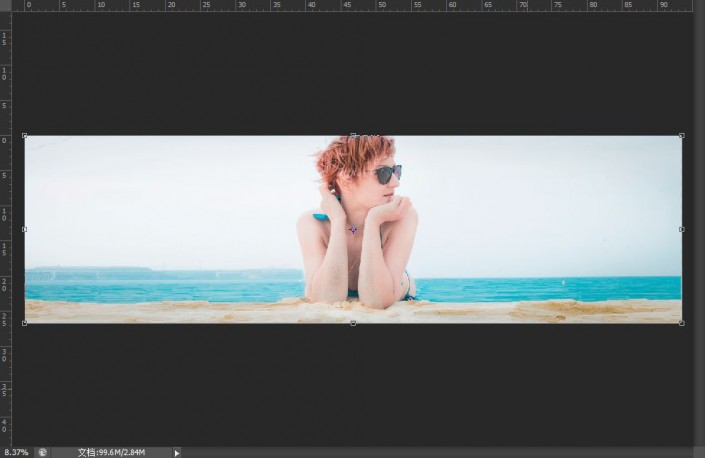The image size is (705, 458).
Task: Expand the status bar arrow menu
Action: pos(177,453)
